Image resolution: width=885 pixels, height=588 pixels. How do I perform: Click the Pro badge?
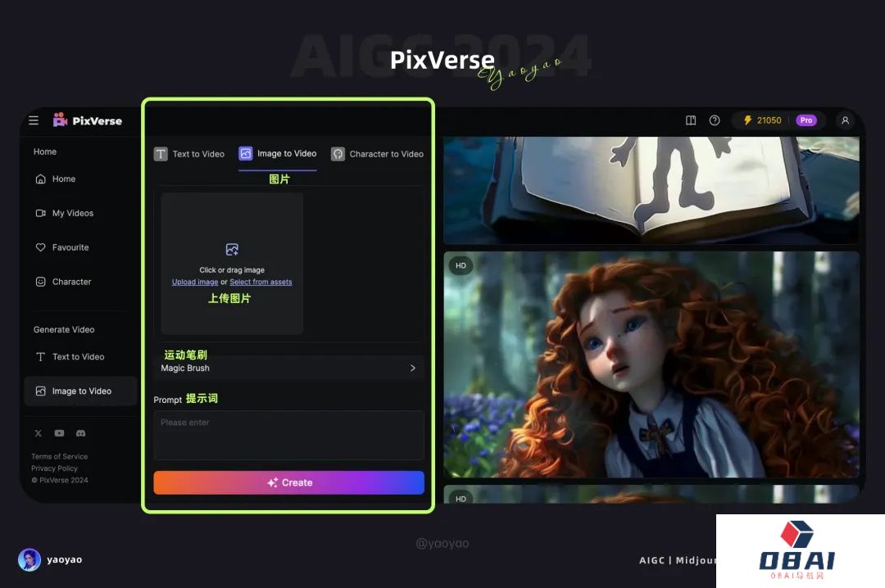(x=806, y=120)
